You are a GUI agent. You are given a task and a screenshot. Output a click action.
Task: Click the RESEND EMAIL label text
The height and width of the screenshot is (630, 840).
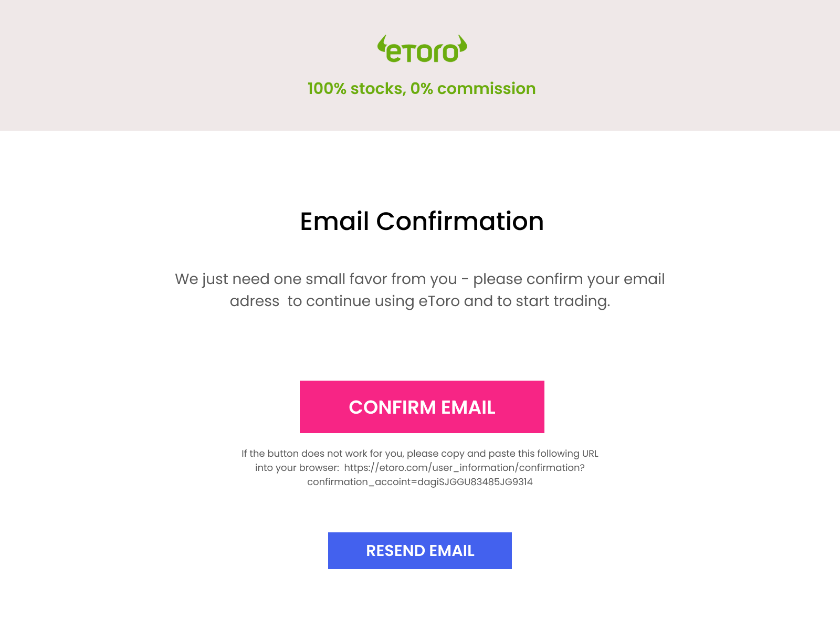click(420, 551)
